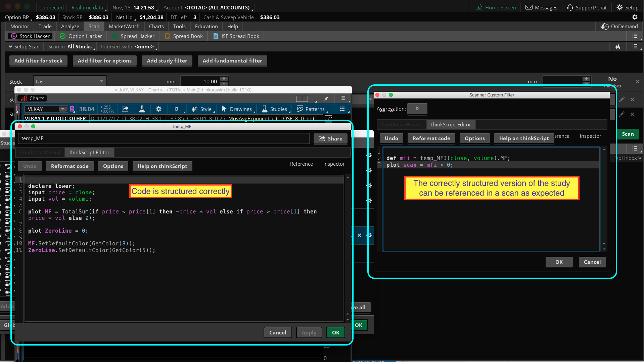Click the flame icon in scan bar
Viewport: 644px width, 362px height.
click(618, 47)
